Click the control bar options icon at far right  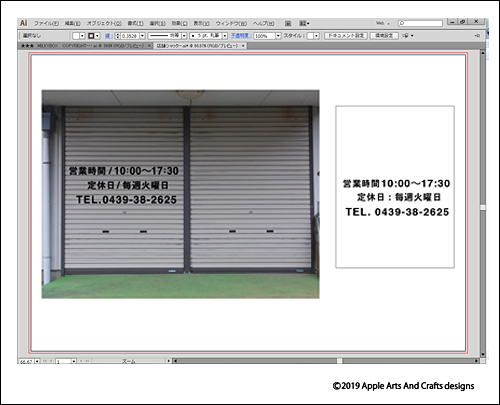click(477, 36)
